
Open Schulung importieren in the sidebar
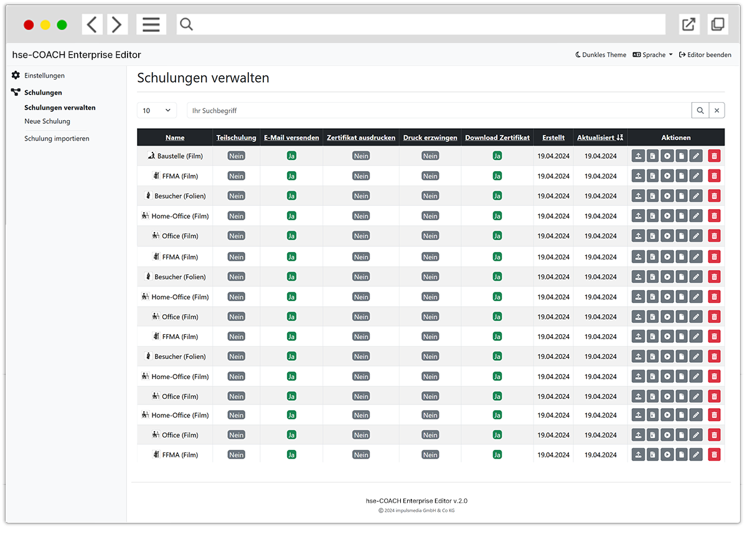[57, 139]
